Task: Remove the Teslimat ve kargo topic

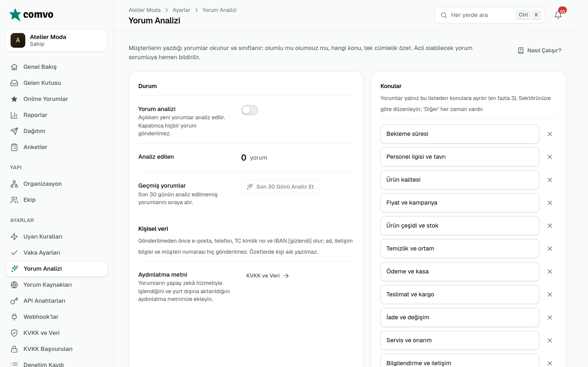Action: pos(550,295)
